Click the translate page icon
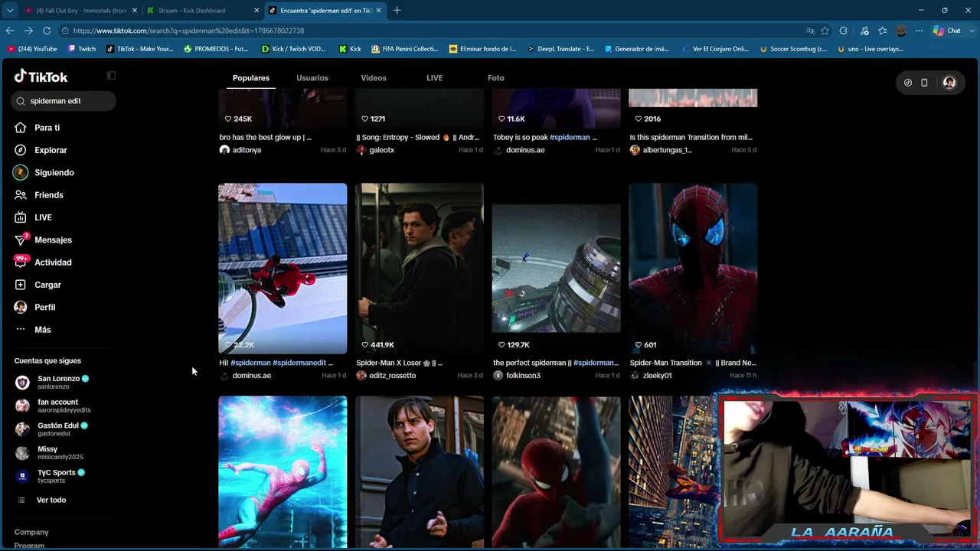Viewport: 980px width, 551px height. 810,31
